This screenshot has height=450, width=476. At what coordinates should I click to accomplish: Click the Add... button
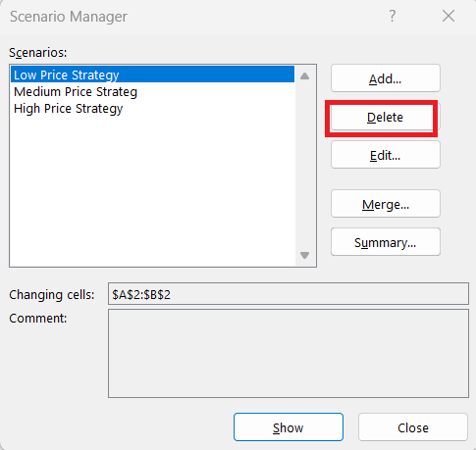pyautogui.click(x=386, y=78)
